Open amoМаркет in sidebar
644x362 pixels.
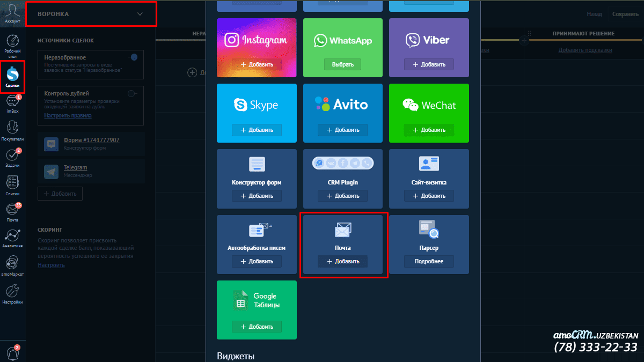12,266
